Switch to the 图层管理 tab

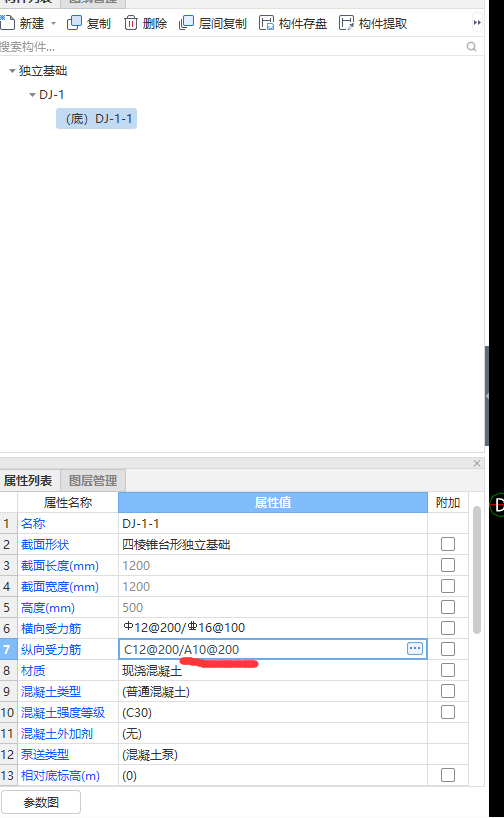coord(93,480)
